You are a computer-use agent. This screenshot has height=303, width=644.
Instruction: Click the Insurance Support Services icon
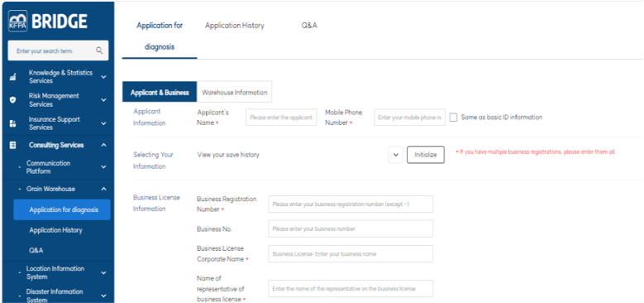(12, 123)
